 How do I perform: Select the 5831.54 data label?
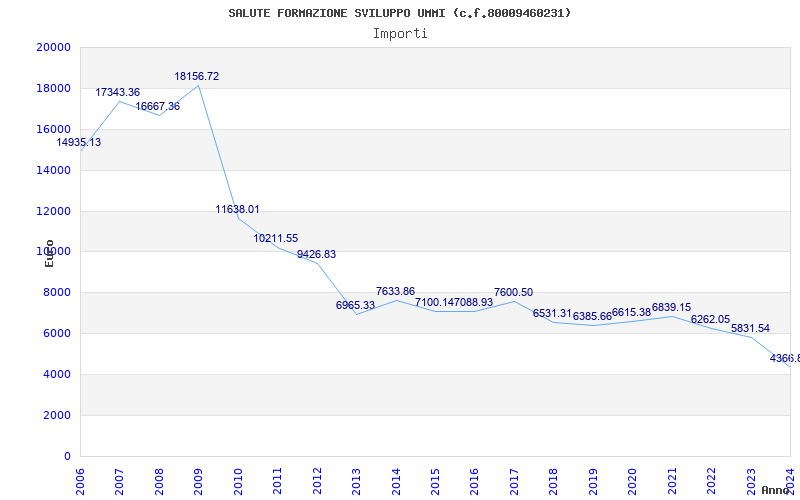click(x=751, y=328)
